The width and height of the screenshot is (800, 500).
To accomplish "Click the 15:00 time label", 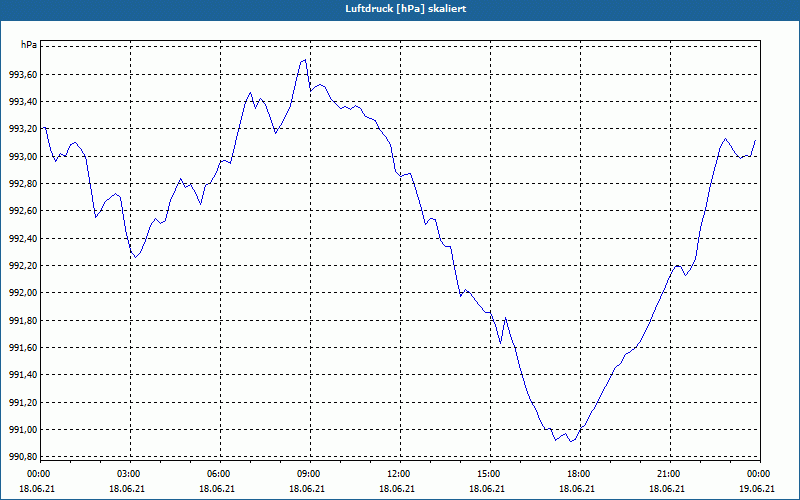I will click(x=490, y=474).
